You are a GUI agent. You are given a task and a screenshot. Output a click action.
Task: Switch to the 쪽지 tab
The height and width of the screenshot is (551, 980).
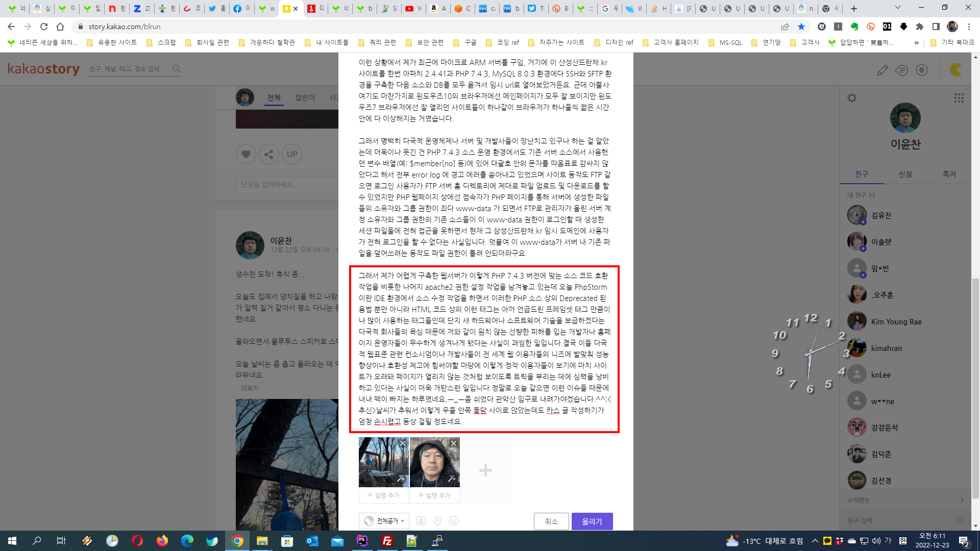coord(949,174)
